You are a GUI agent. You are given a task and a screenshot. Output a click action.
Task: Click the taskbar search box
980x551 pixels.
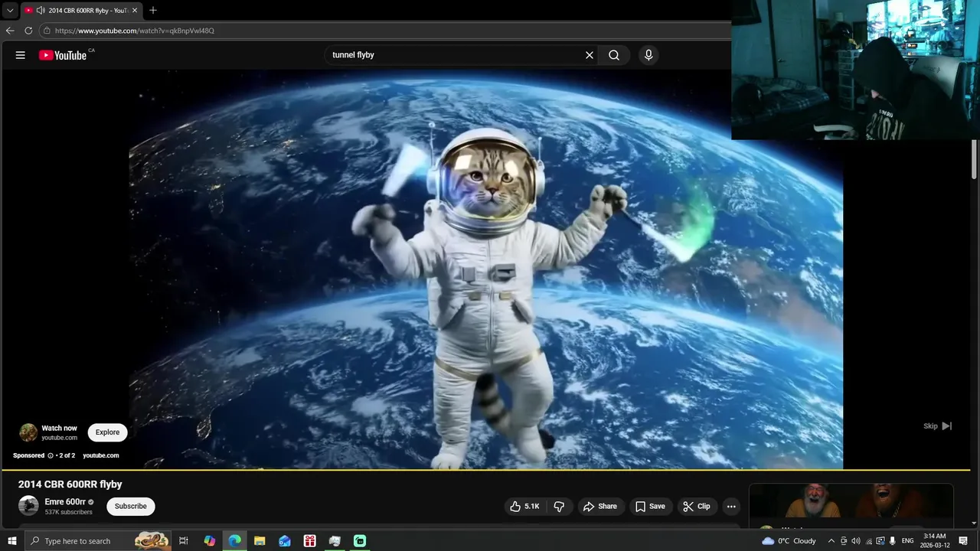tap(98, 541)
